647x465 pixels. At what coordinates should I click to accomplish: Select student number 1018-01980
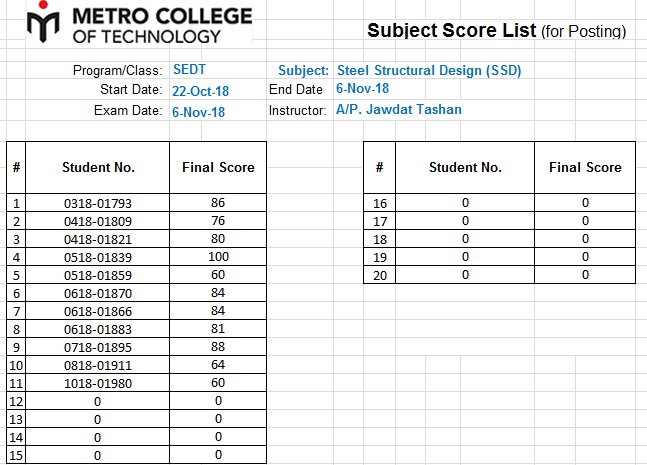coord(98,383)
